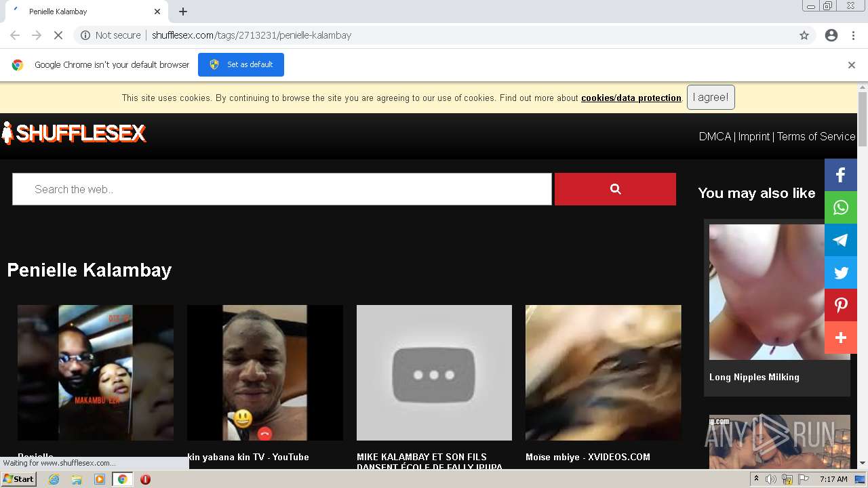Click the 7:17 AM clock
This screenshot has height=488, width=868.
click(x=833, y=479)
